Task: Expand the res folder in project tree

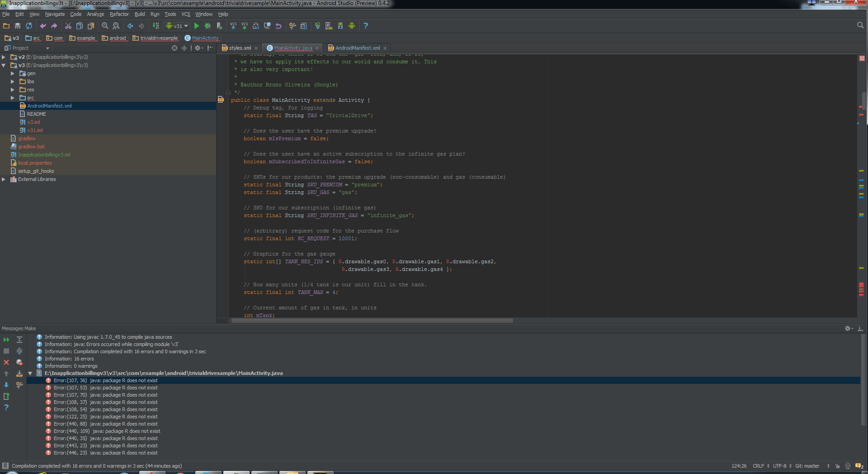Action: [13, 90]
